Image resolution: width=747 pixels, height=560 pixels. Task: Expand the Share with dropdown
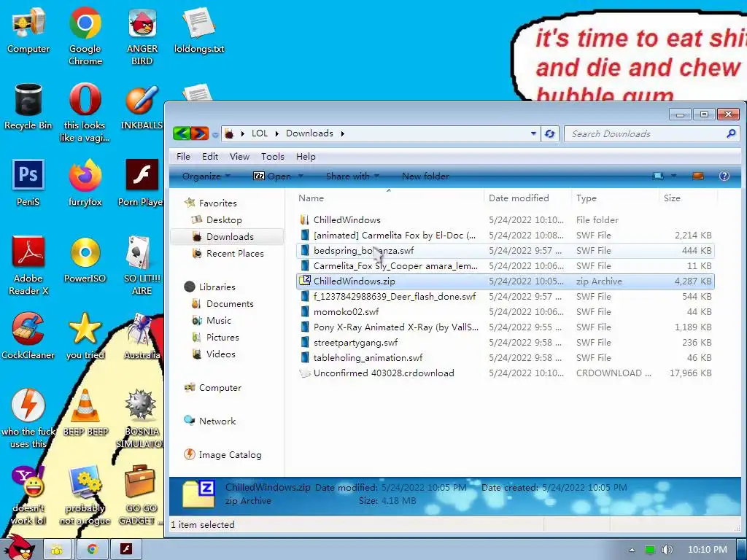(x=352, y=176)
